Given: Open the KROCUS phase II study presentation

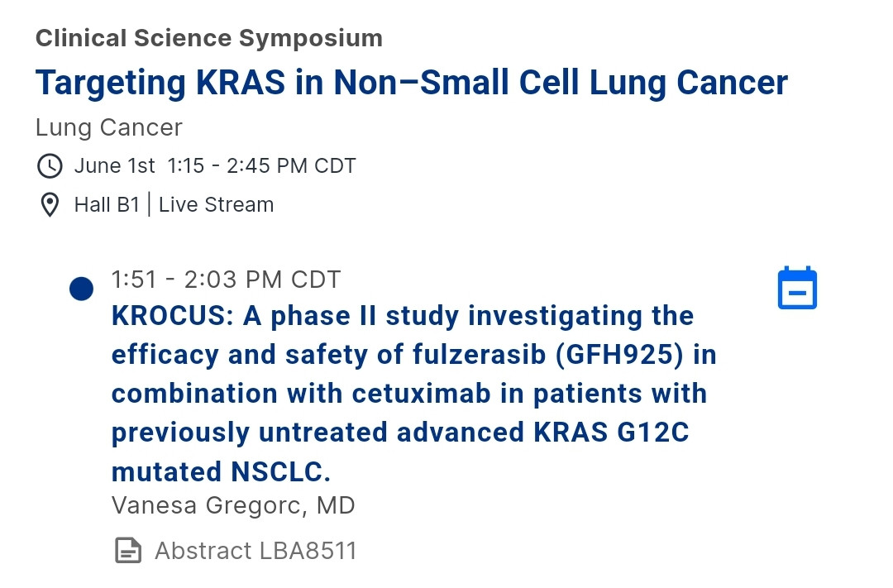Looking at the screenshot, I should coord(413,394).
